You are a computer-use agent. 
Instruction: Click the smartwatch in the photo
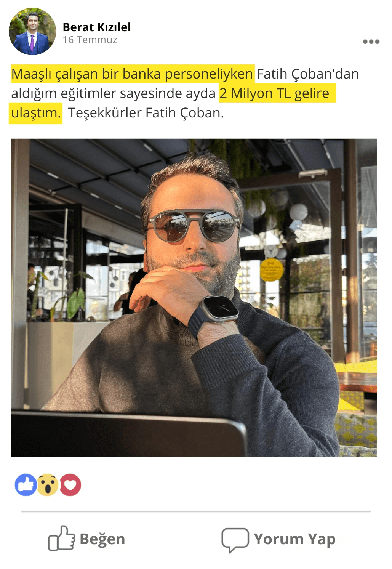click(219, 309)
